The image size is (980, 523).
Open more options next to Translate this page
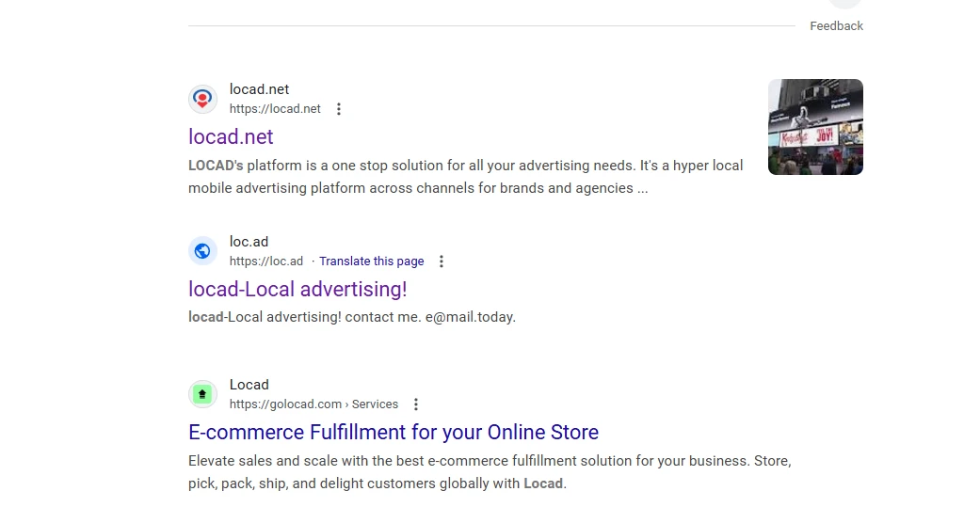click(x=442, y=261)
